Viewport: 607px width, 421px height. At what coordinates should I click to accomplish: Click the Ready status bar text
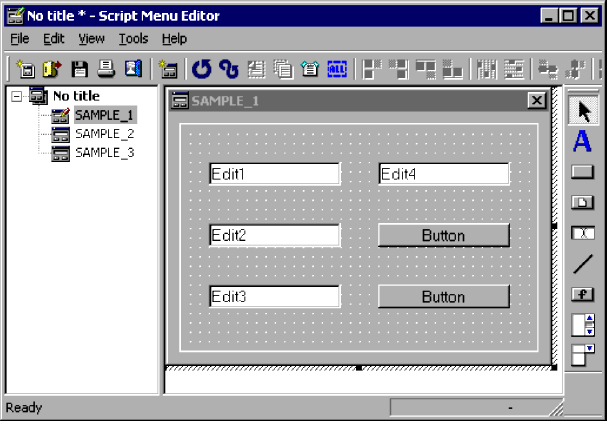(24, 407)
